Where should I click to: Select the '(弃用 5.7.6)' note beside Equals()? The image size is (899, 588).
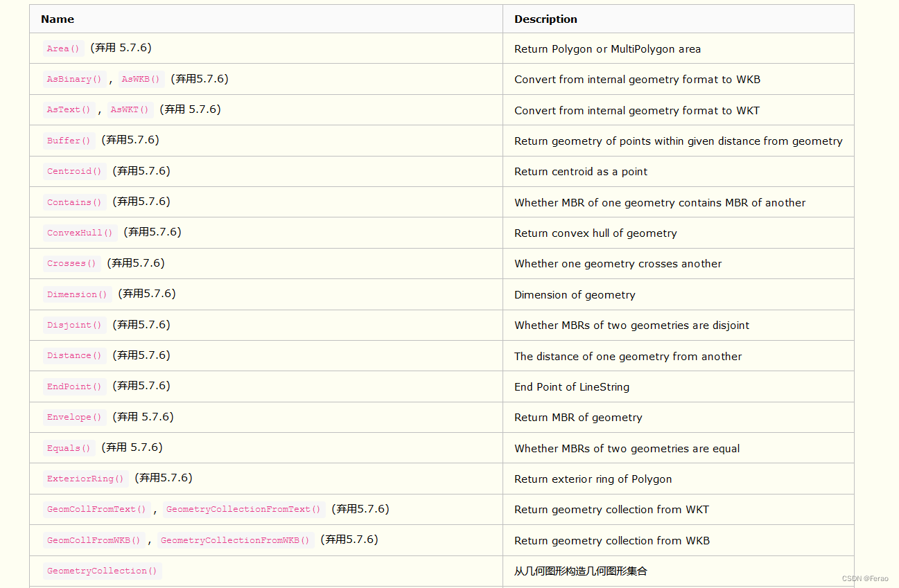point(132,447)
